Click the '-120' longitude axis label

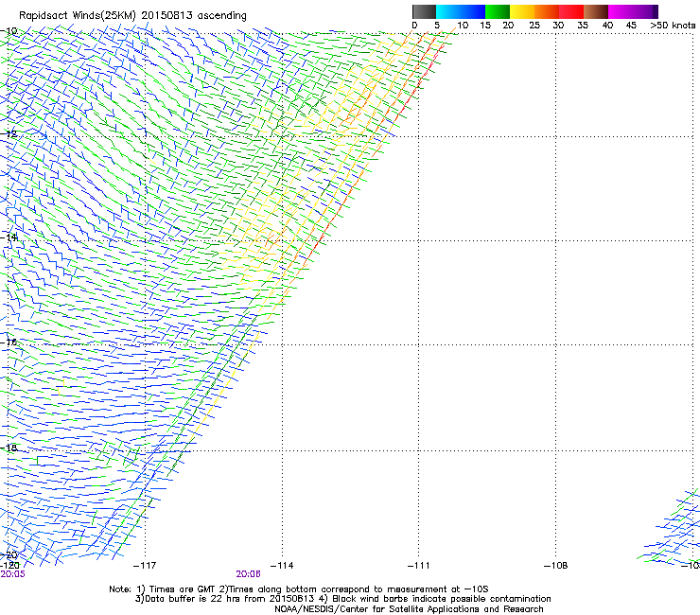pyautogui.click(x=9, y=566)
